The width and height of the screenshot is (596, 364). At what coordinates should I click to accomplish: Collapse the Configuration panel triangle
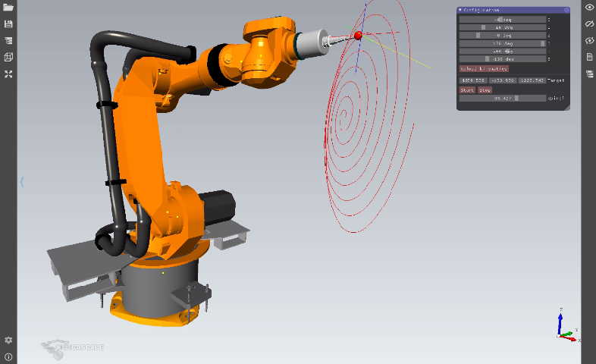click(460, 10)
